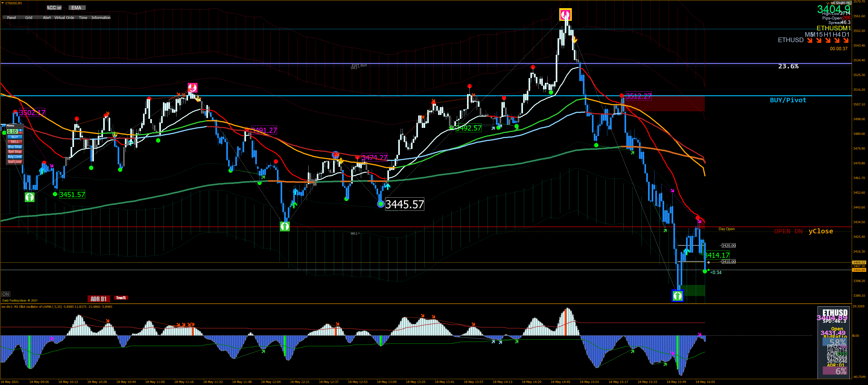This screenshot has width=868, height=385.
Task: Click blue-bordered green up arrow at chart bottom
Action: (x=677, y=296)
